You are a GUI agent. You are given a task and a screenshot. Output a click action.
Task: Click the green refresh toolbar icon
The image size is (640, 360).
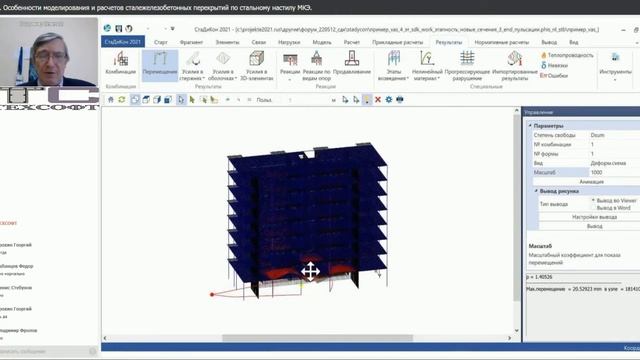click(x=122, y=100)
